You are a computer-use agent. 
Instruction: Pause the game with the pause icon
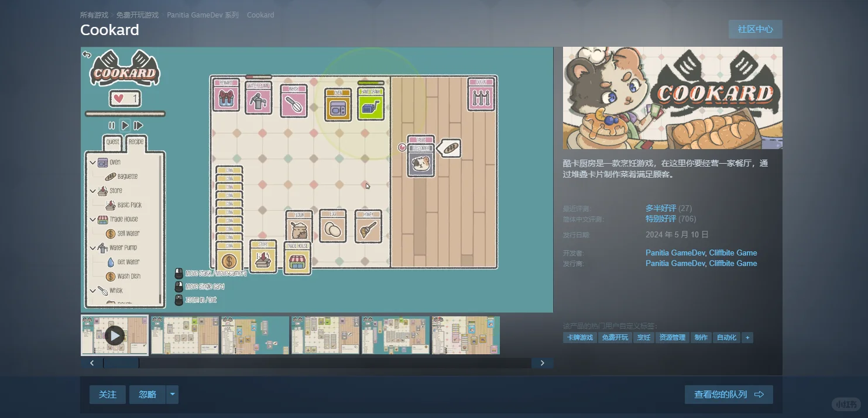tap(112, 126)
